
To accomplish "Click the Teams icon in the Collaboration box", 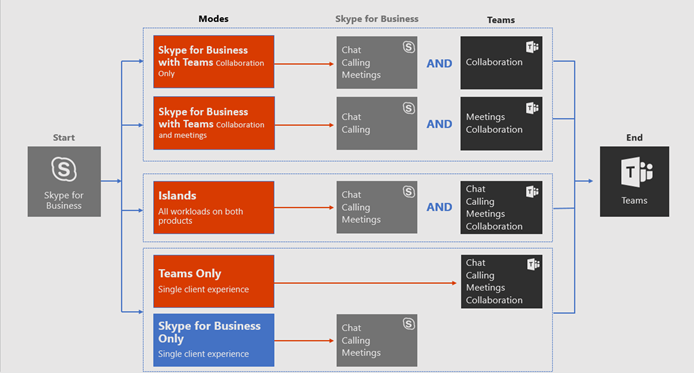I will tap(532, 47).
